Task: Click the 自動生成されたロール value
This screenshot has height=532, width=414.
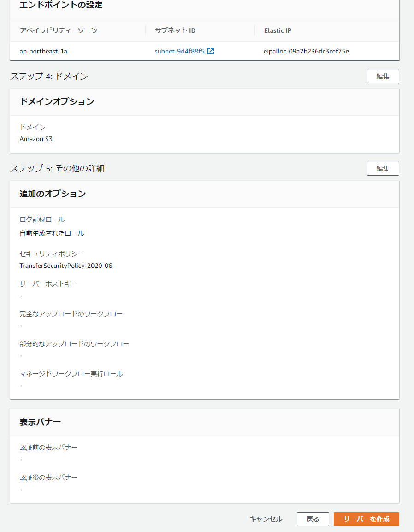Action: [x=52, y=233]
